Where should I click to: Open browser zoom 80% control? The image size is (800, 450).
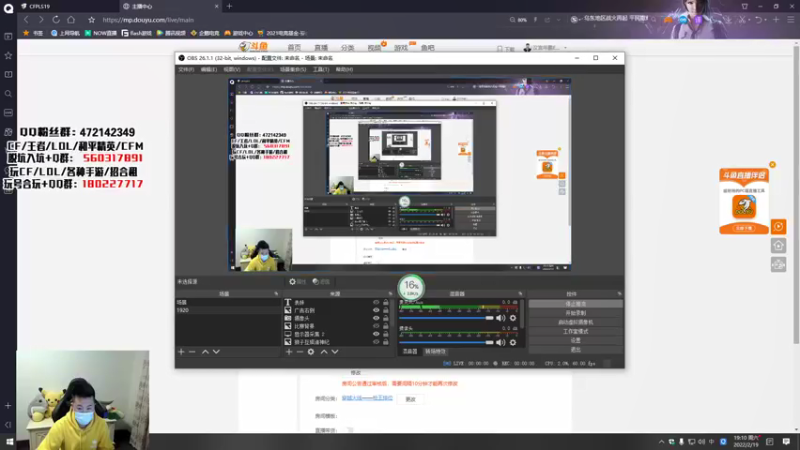click(518, 20)
